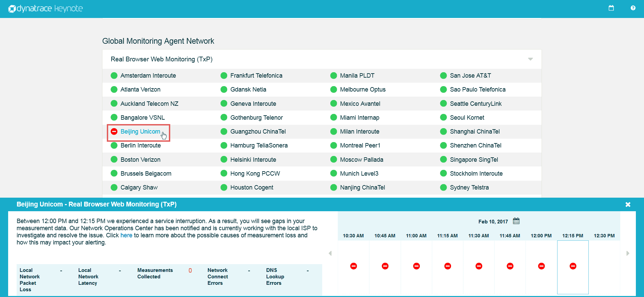
Task: Open the help question mark icon
Action: pos(633,8)
